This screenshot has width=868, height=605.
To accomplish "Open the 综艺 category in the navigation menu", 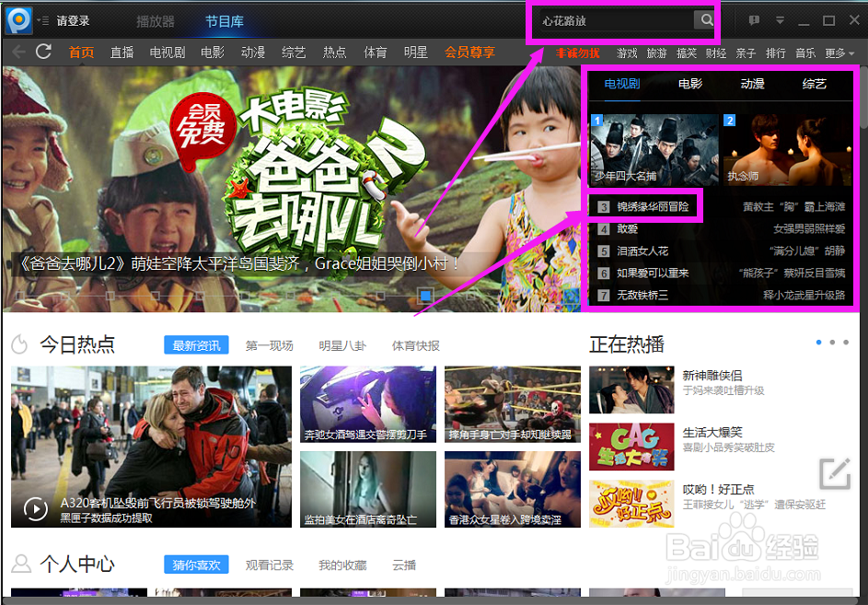I will pyautogui.click(x=293, y=52).
